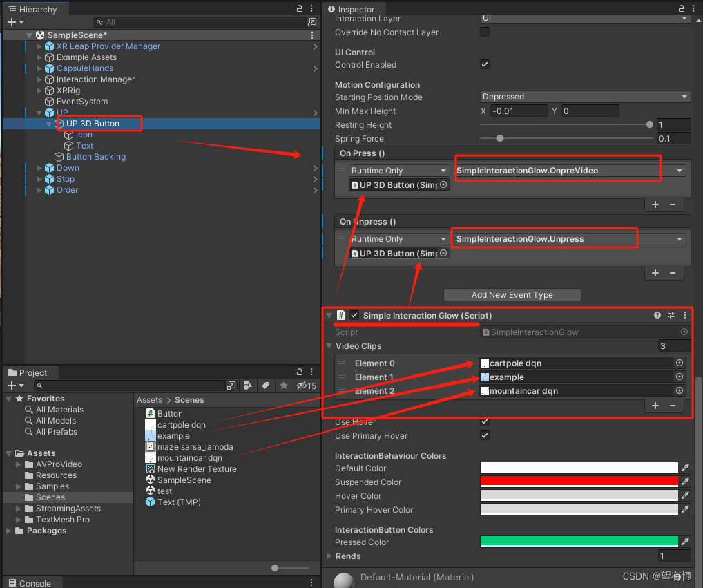This screenshot has height=588, width=703.
Task: Toggle favorites star in Project toolbar
Action: 283,386
